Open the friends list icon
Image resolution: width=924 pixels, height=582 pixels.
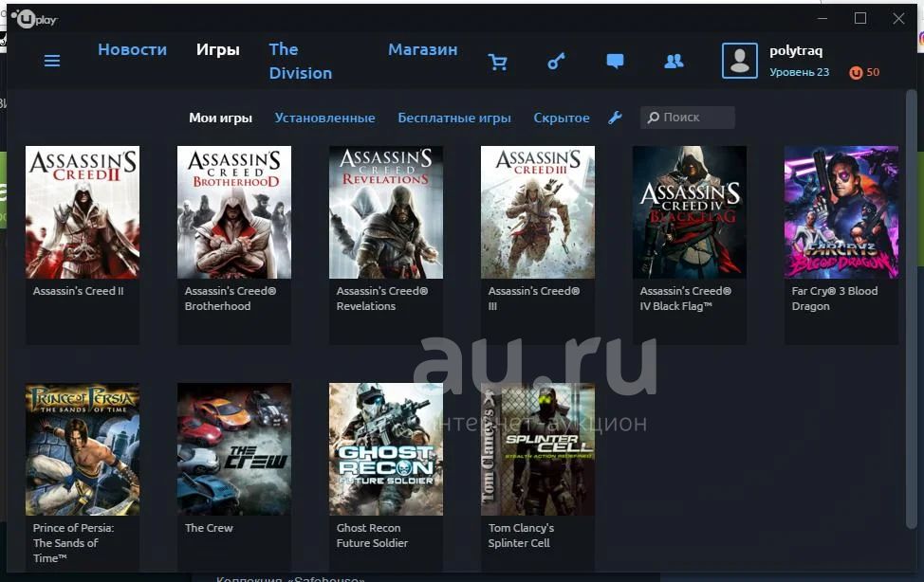pyautogui.click(x=675, y=62)
